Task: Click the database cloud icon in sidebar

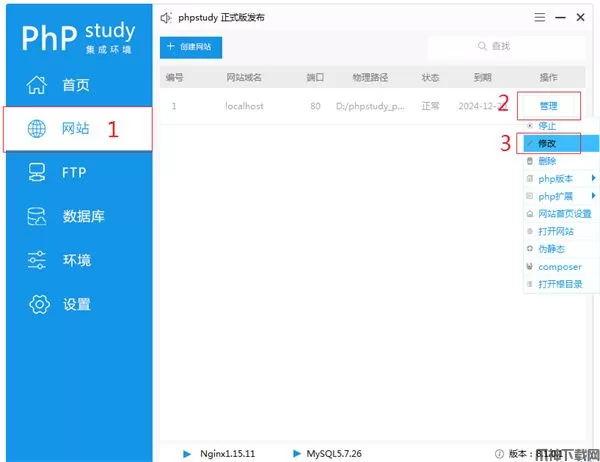Action: [x=37, y=216]
